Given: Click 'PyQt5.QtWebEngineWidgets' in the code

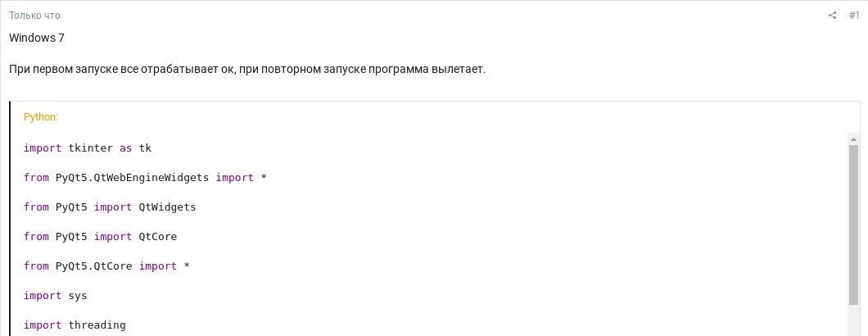Looking at the screenshot, I should click(x=133, y=178).
